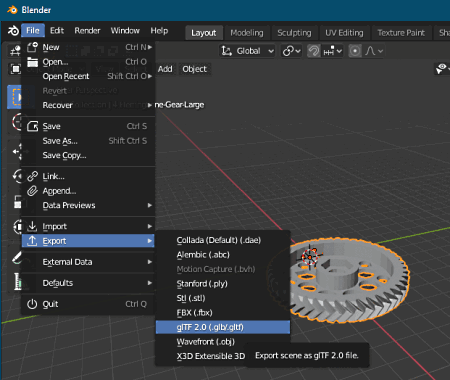Click the Quit power icon
The width and height of the screenshot is (450, 380).
pos(32,304)
